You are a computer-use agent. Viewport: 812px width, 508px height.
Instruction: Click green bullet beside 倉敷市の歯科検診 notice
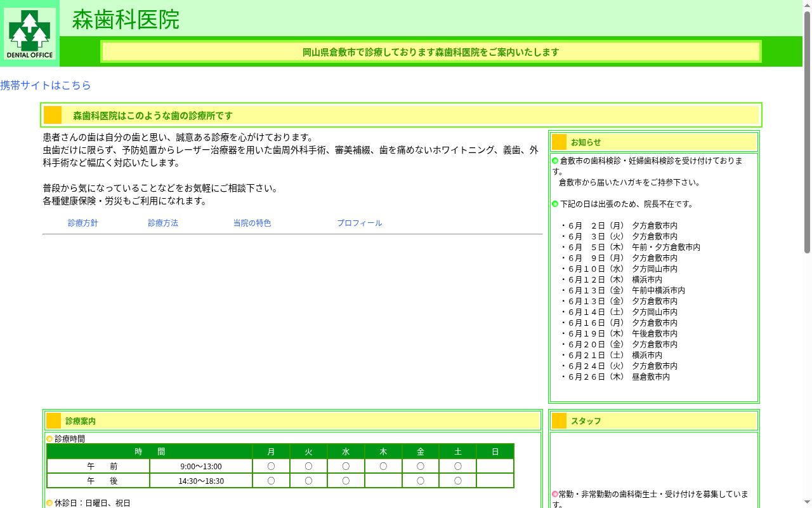[555, 161]
